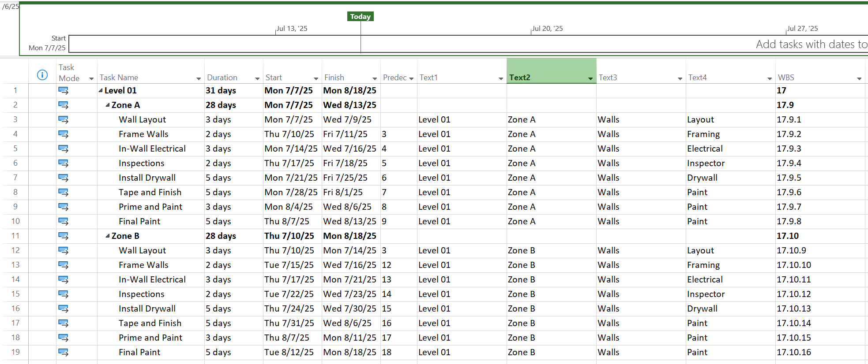This screenshot has height=364, width=868.
Task: Select the Text3 column header
Action: click(x=641, y=71)
